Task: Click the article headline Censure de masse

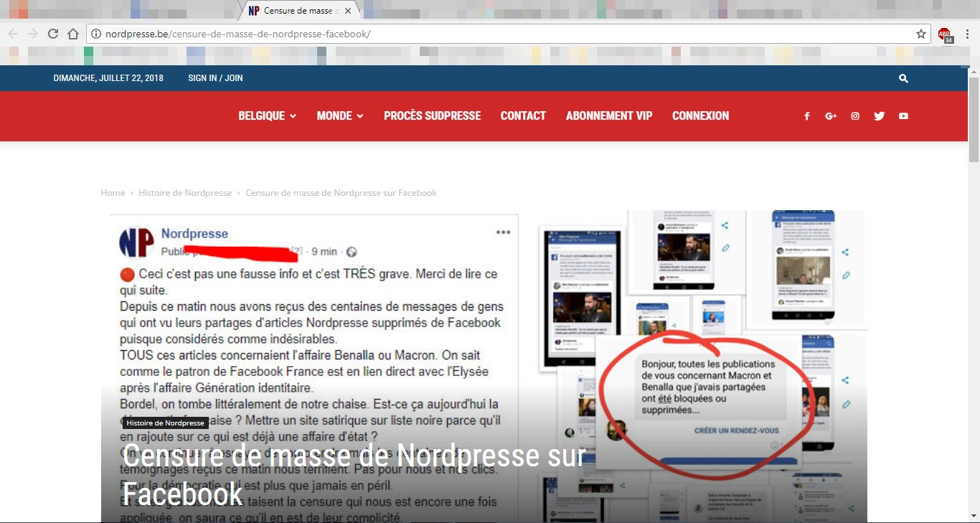Action: click(x=353, y=475)
